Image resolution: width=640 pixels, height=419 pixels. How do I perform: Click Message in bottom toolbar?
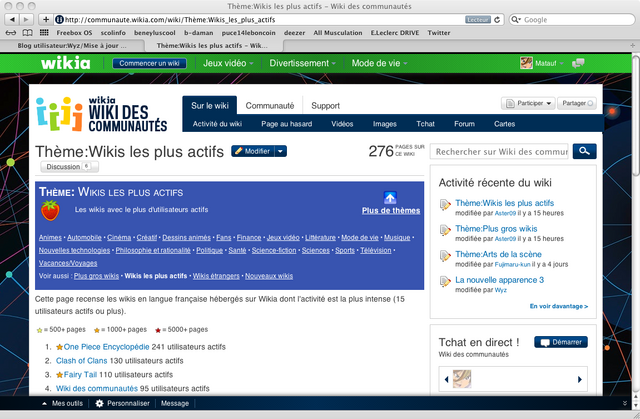click(x=175, y=403)
